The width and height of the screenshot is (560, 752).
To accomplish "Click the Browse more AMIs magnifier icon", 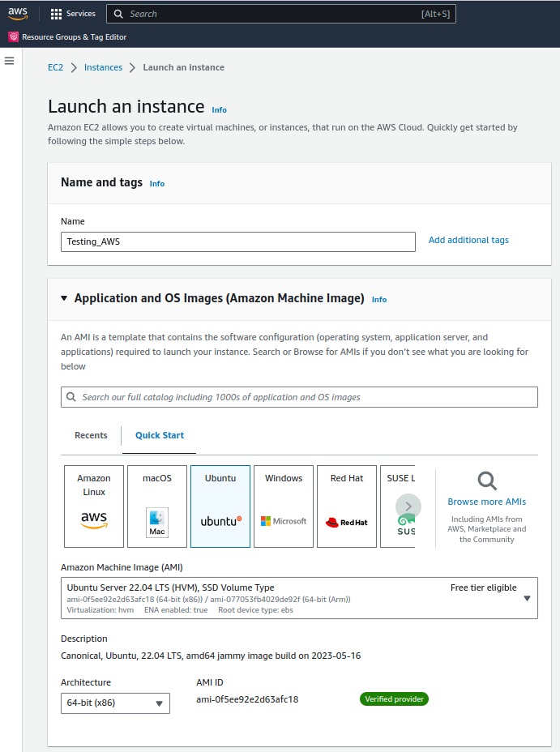I will (x=487, y=481).
